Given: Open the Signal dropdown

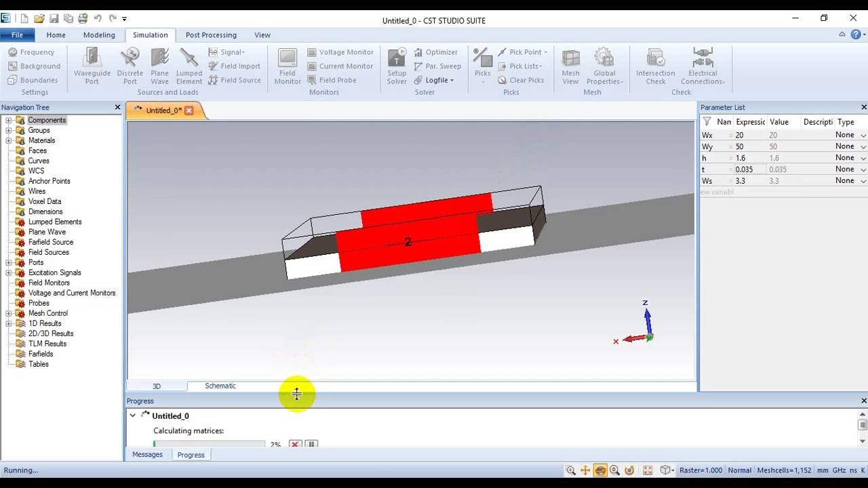Looking at the screenshot, I should pos(226,52).
